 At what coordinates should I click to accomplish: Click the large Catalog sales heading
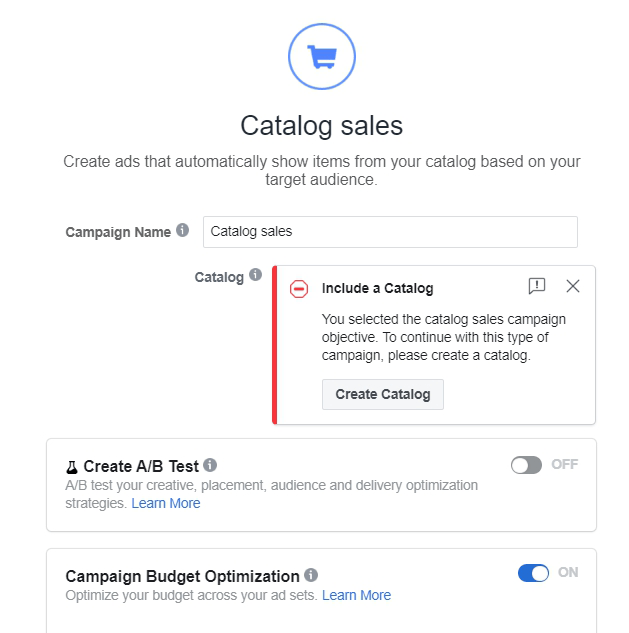322,126
